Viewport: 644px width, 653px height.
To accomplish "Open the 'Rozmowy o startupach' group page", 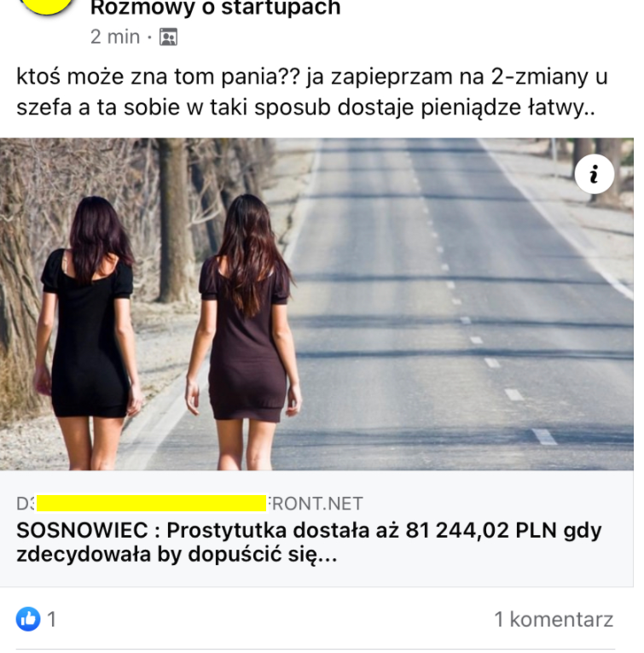I will [216, 9].
